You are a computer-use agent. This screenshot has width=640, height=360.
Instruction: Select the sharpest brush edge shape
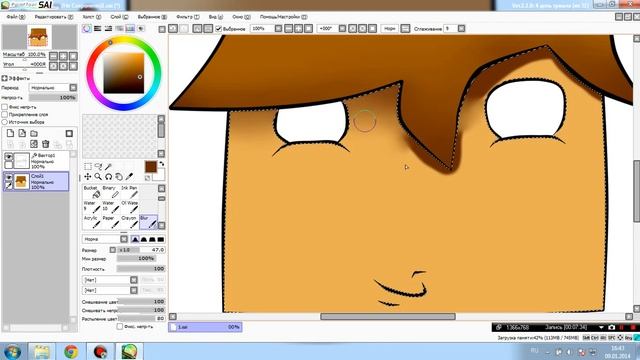coord(135,239)
